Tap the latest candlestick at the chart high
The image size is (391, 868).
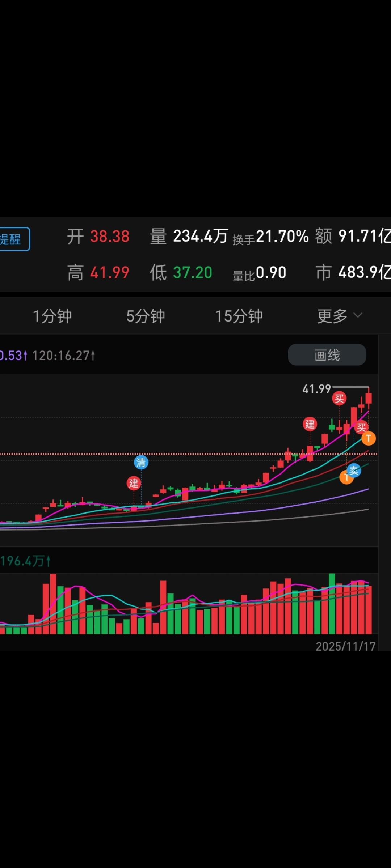369,398
